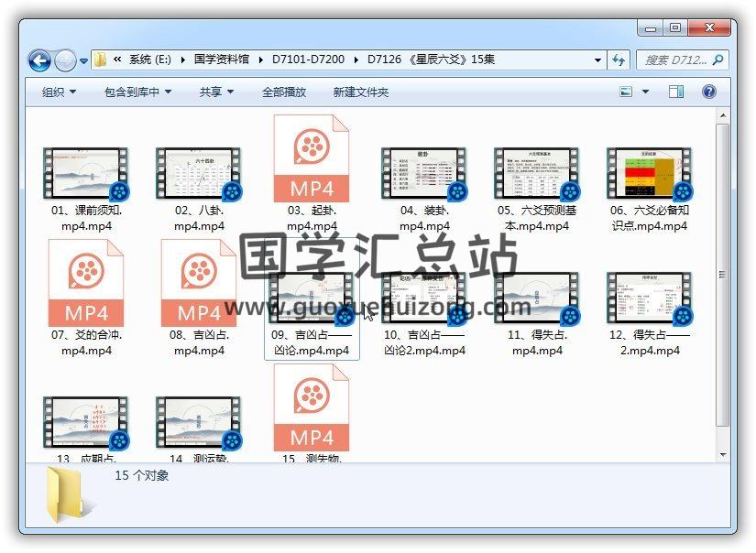Screen dimensions: 756x553
Task: Navigate to D7101-D7200 in the path
Action: [x=308, y=60]
